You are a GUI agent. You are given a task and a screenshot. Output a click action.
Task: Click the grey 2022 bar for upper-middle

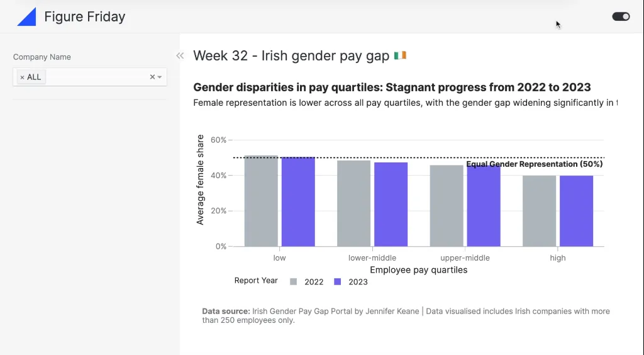click(447, 206)
